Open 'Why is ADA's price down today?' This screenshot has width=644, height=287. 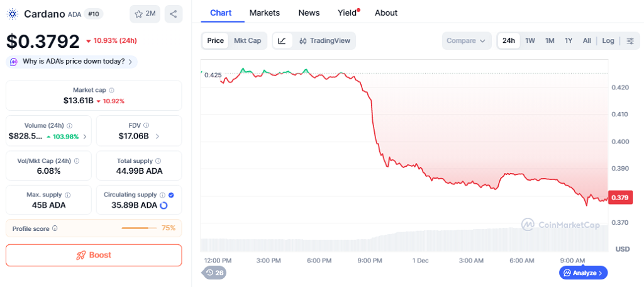coord(72,62)
